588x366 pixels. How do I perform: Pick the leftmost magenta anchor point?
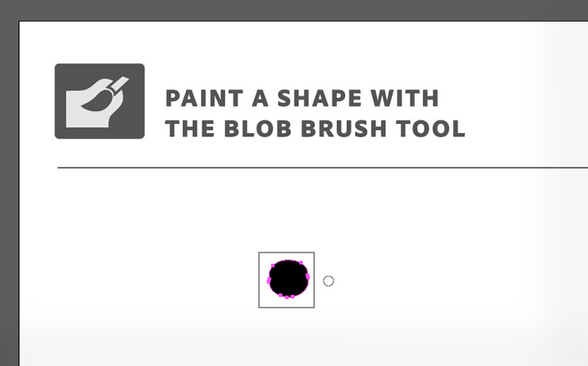click(268, 281)
